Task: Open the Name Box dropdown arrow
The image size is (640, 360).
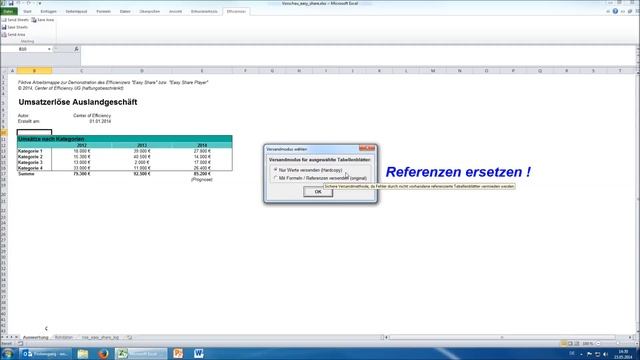Action: [x=49, y=49]
